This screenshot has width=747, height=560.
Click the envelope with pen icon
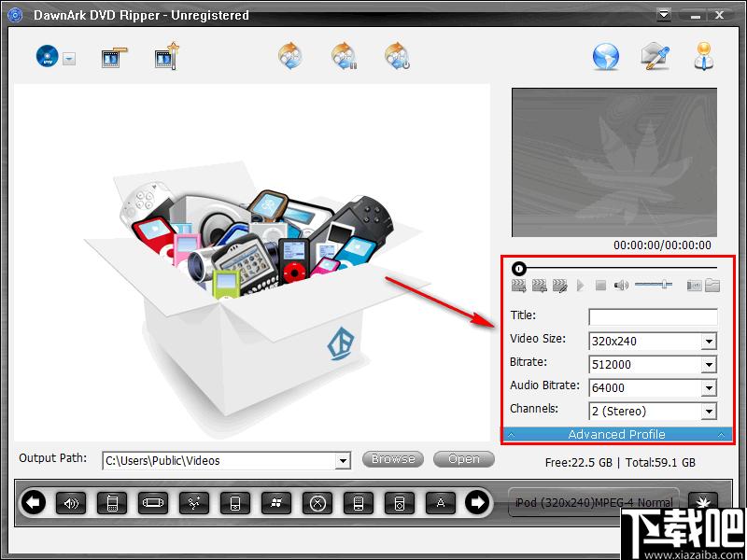(655, 57)
